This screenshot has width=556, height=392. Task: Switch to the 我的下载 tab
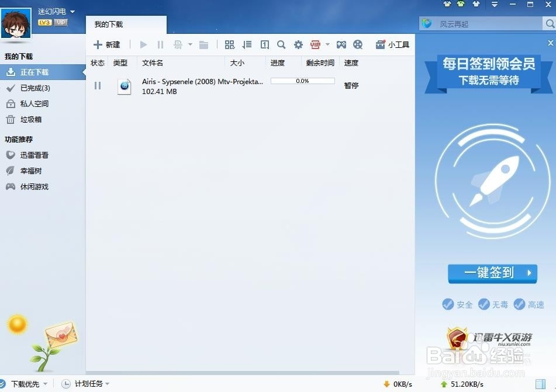pos(109,24)
